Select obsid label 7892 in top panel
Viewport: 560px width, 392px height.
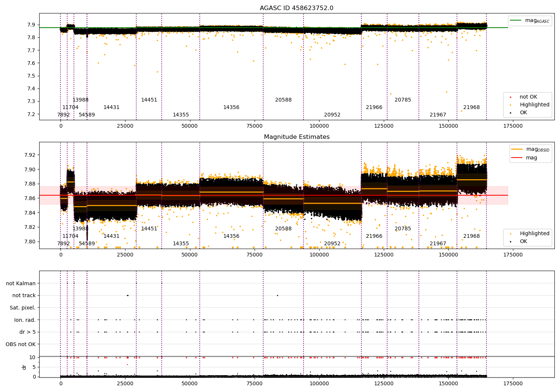(63, 115)
